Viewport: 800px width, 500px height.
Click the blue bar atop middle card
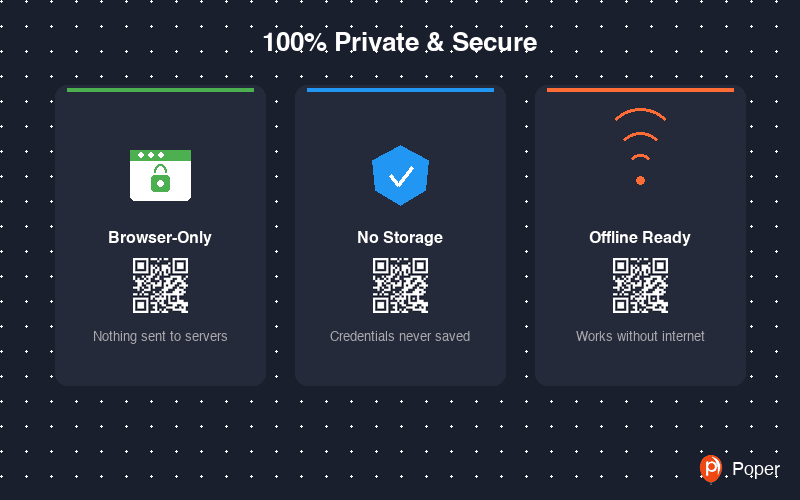coord(400,89)
